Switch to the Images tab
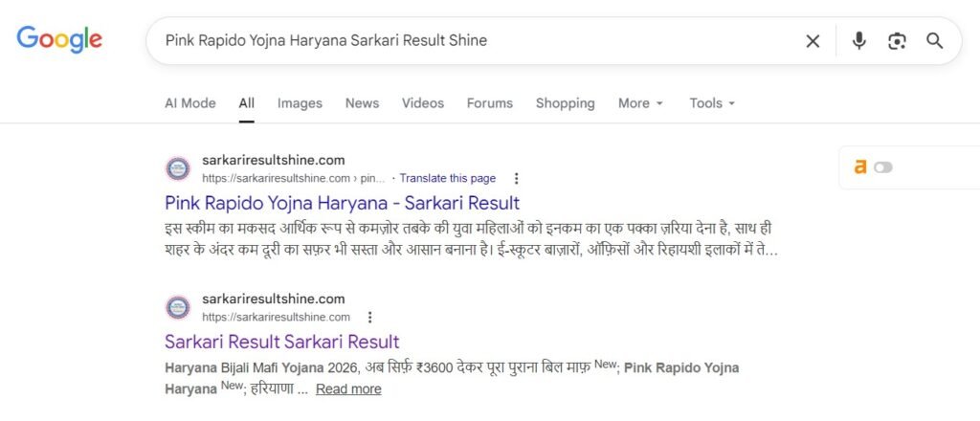This screenshot has width=980, height=421. [x=300, y=103]
